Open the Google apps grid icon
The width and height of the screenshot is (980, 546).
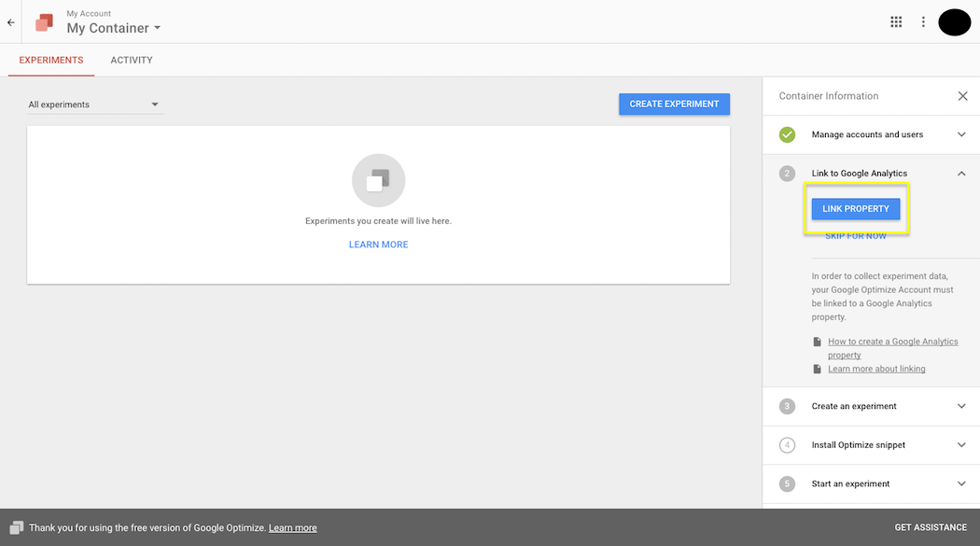[x=896, y=21]
